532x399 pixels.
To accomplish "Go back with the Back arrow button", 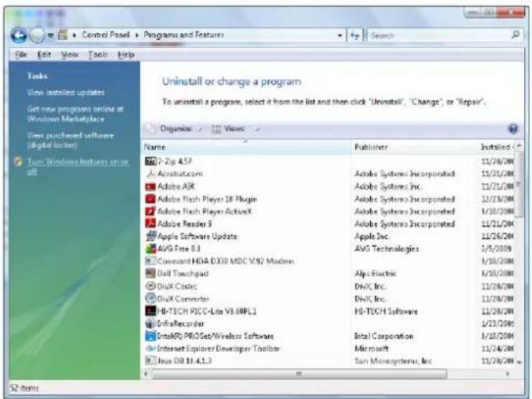I will [19, 35].
